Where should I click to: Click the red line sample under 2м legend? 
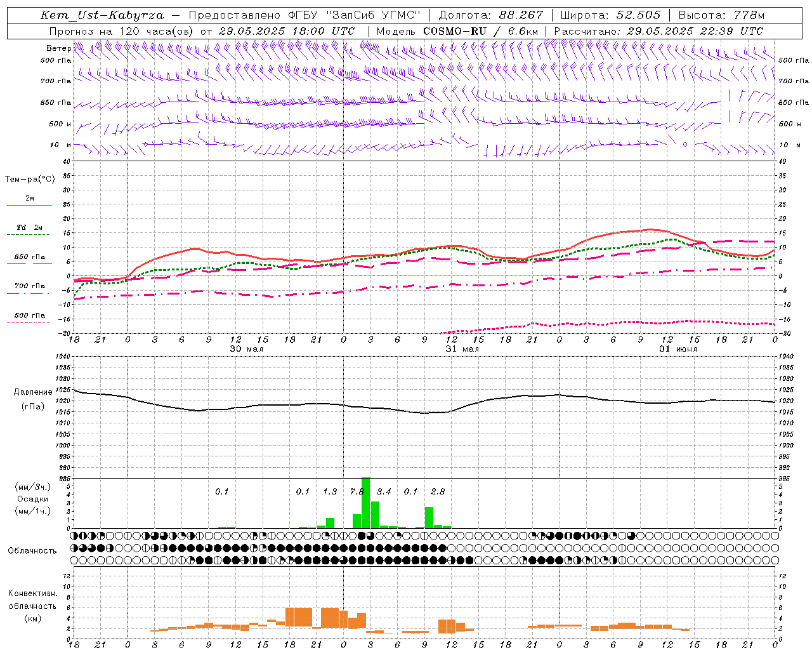30,206
